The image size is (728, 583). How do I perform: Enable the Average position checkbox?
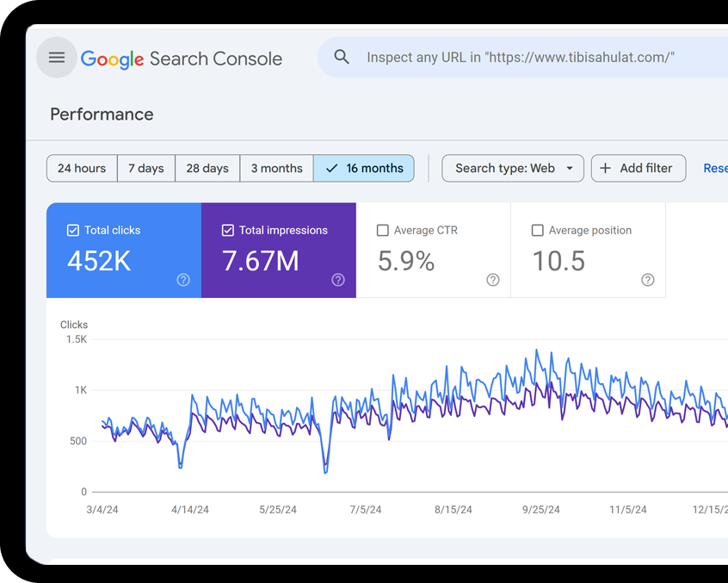pos(538,230)
